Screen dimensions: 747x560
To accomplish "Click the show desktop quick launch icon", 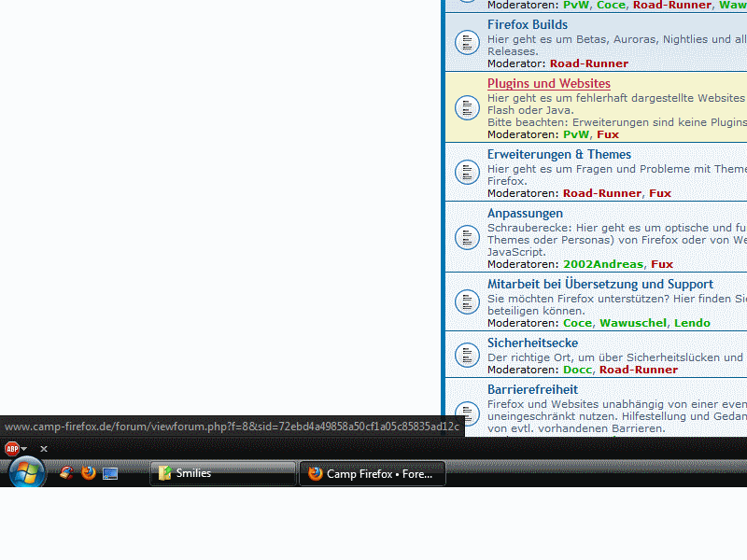I will coord(110,474).
